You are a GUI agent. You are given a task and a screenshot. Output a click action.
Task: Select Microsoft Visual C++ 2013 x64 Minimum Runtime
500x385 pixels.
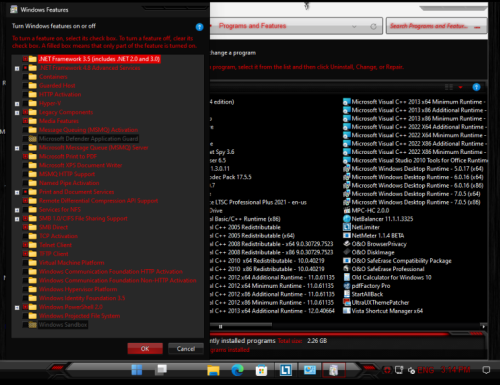417,102
